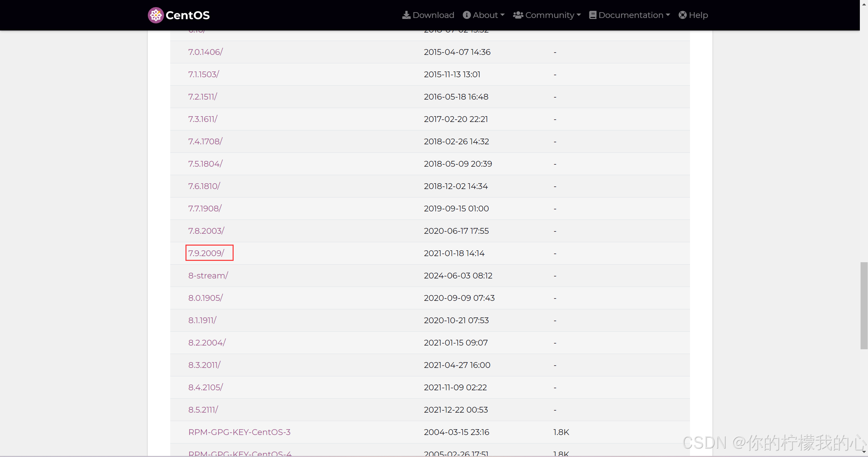Open the Download navigation item
The height and width of the screenshot is (457, 868).
(433, 15)
